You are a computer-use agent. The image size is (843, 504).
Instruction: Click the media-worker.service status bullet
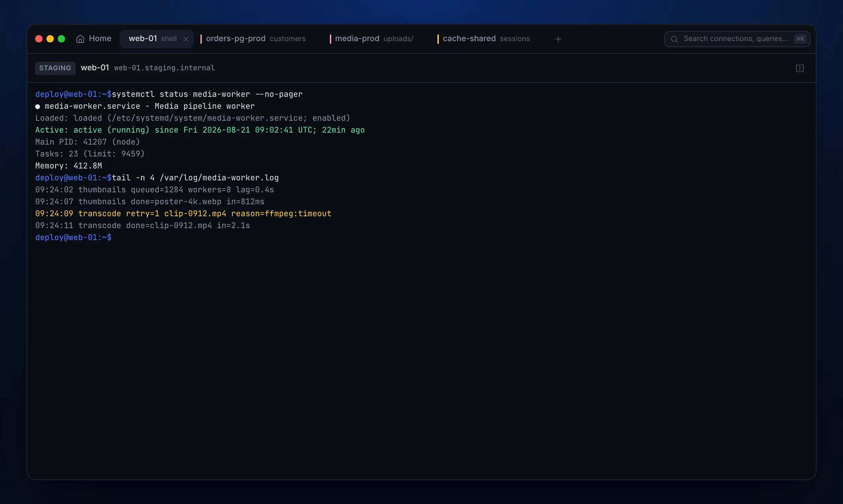point(38,107)
